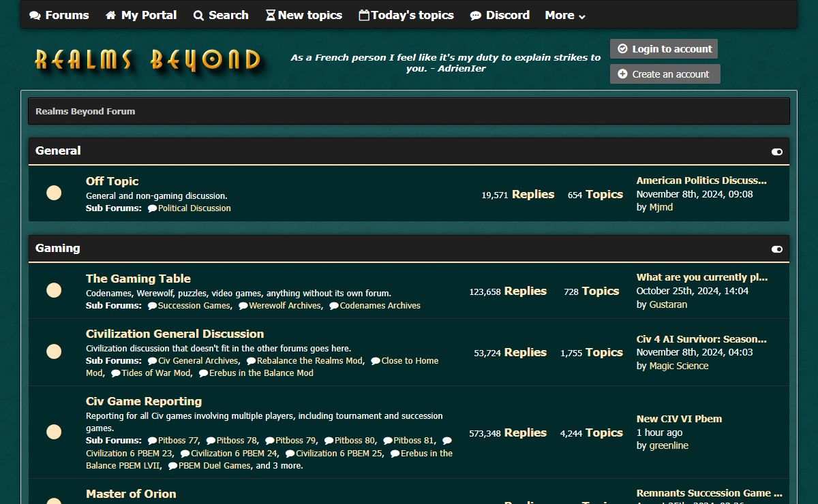View Today's topics
This screenshot has height=504, width=818.
coord(406,15)
